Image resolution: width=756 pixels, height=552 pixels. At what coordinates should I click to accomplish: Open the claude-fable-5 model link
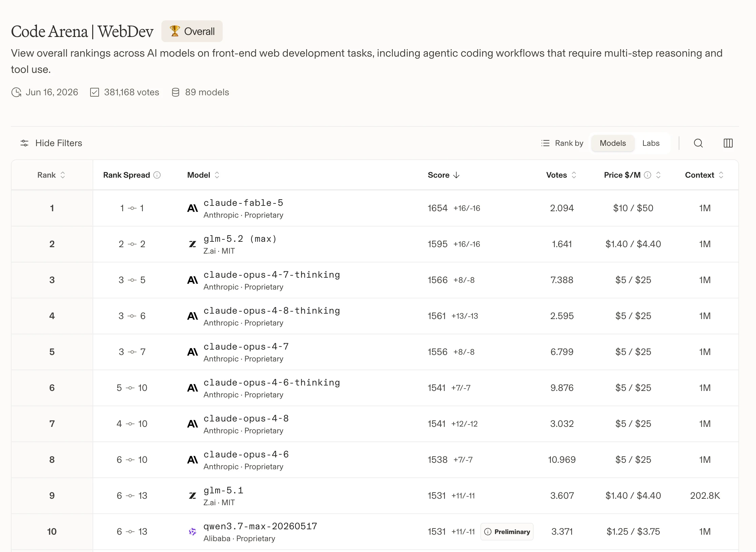click(x=243, y=203)
